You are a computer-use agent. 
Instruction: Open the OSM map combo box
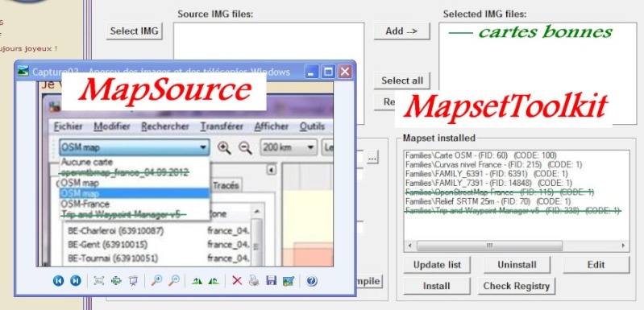coord(135,147)
